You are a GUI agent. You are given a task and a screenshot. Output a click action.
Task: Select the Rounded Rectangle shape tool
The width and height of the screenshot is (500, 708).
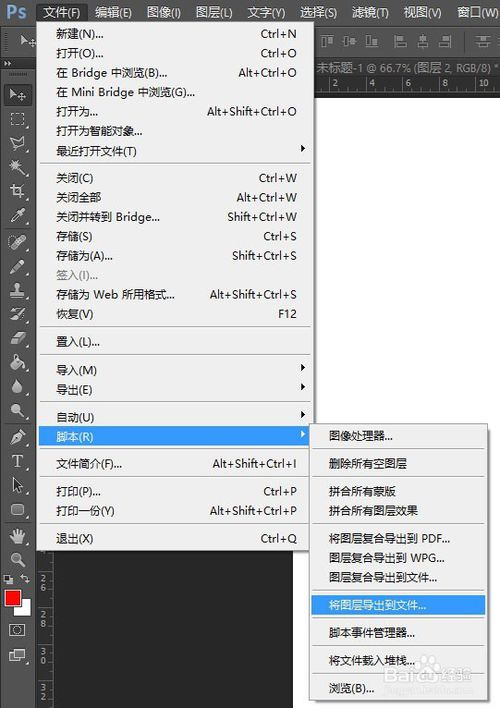18,509
